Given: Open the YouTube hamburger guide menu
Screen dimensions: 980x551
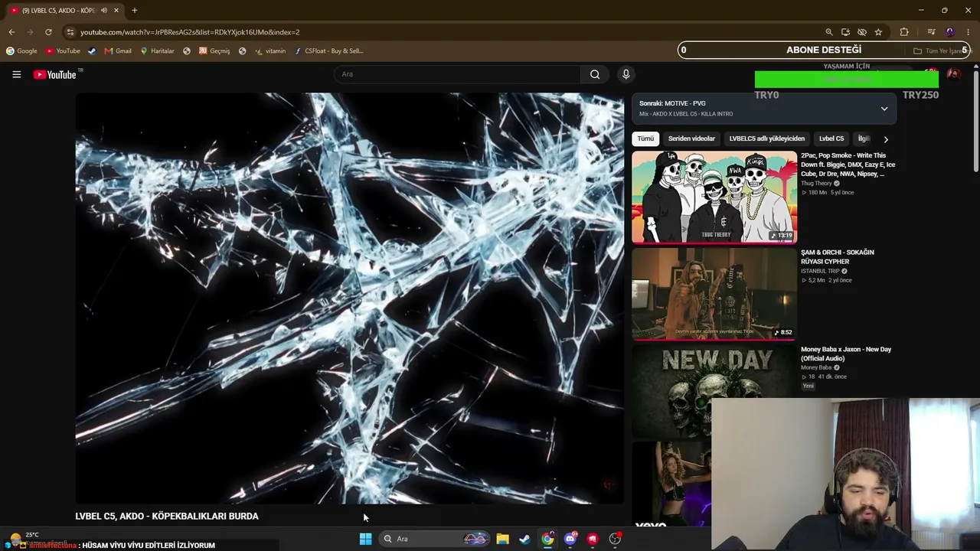Looking at the screenshot, I should (16, 74).
